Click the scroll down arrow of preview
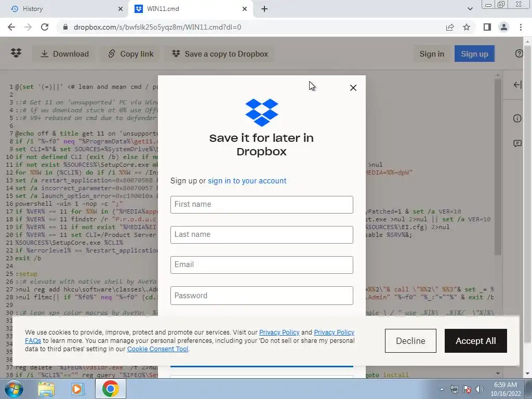 (498, 374)
